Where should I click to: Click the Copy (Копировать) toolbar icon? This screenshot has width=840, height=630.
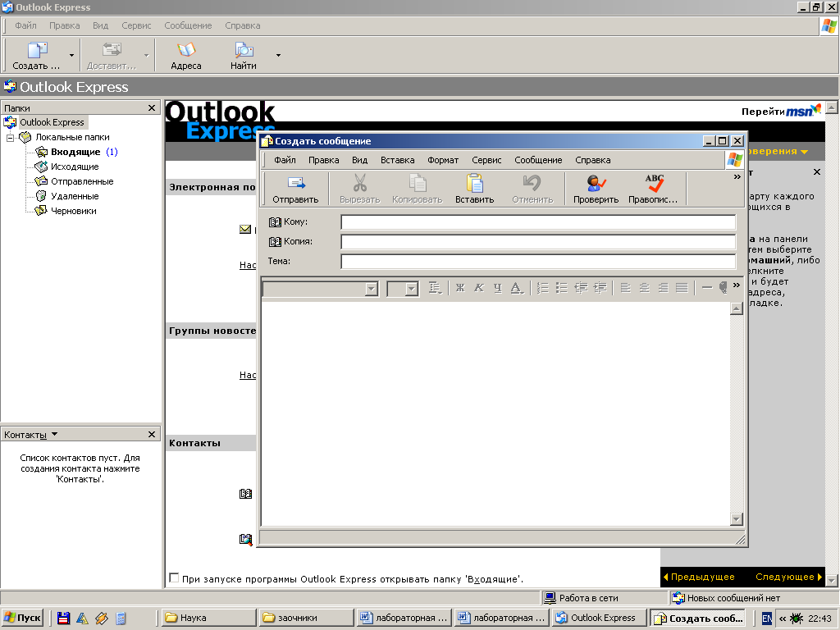point(418,183)
